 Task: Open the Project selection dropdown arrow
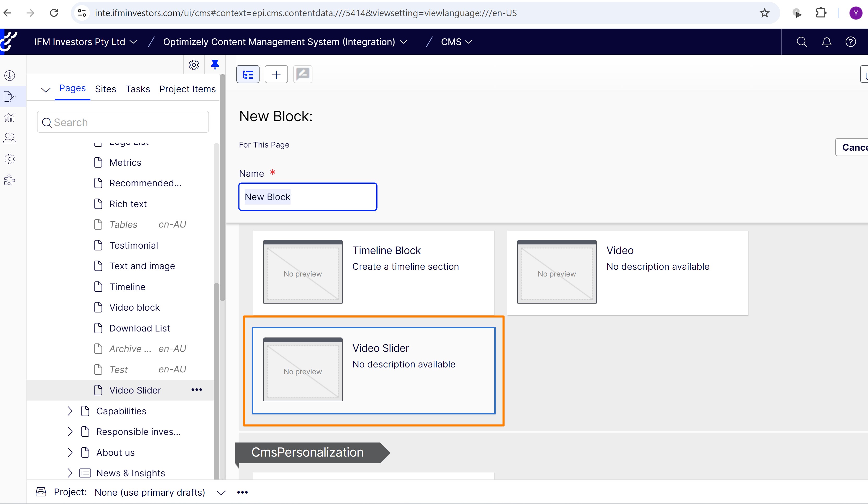(x=221, y=492)
